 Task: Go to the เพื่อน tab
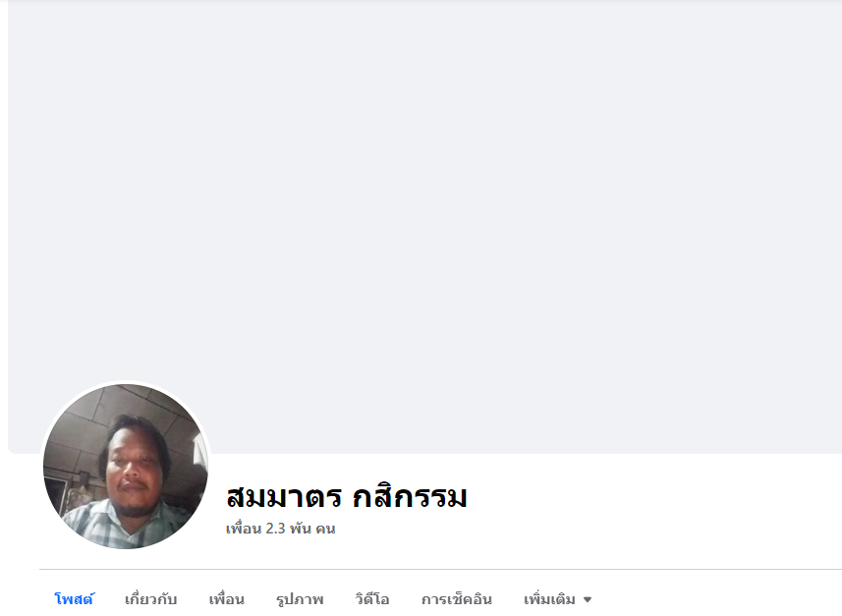coord(227,599)
